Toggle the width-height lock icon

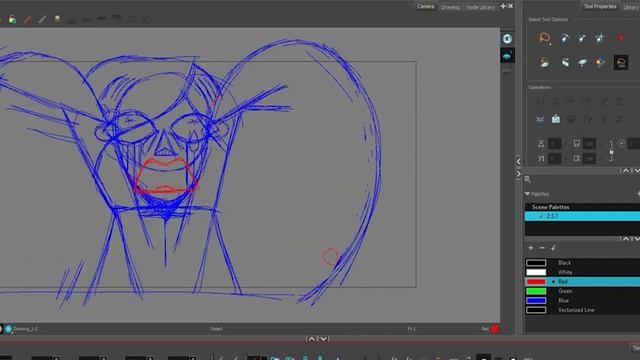coord(611,151)
